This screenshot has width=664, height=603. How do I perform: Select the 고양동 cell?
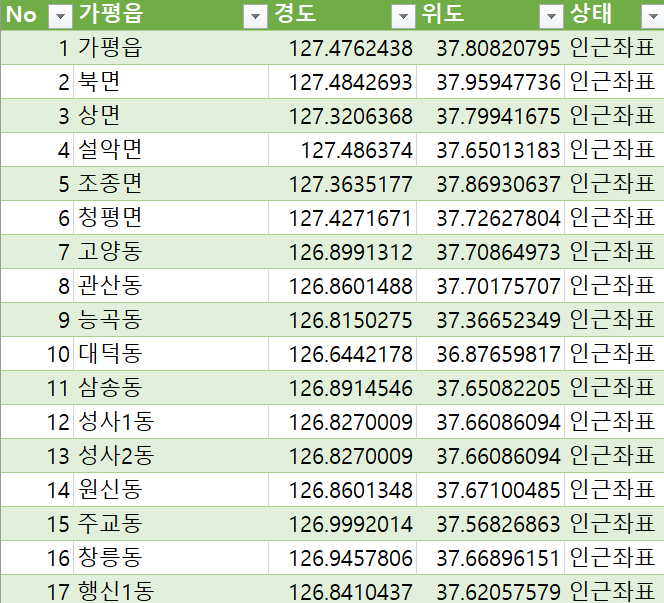pos(171,252)
